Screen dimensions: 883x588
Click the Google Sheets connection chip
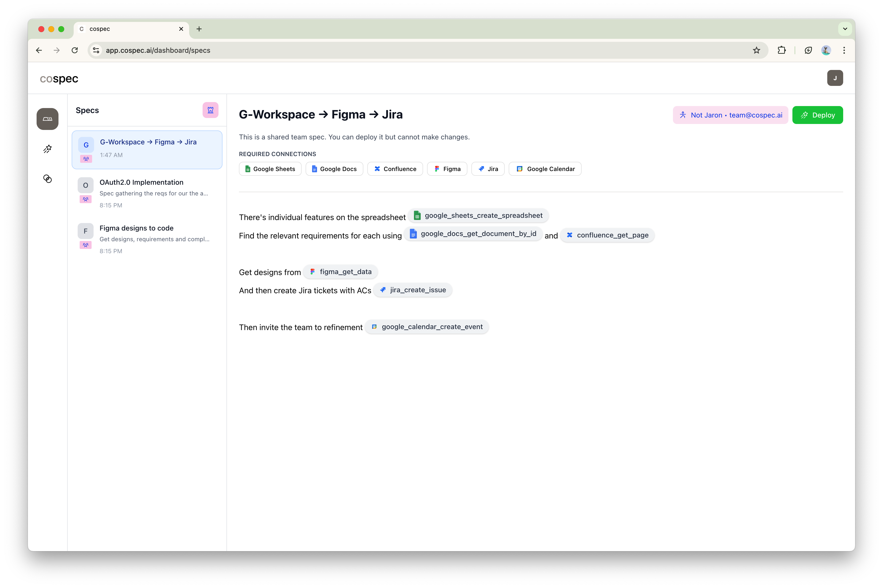270,169
